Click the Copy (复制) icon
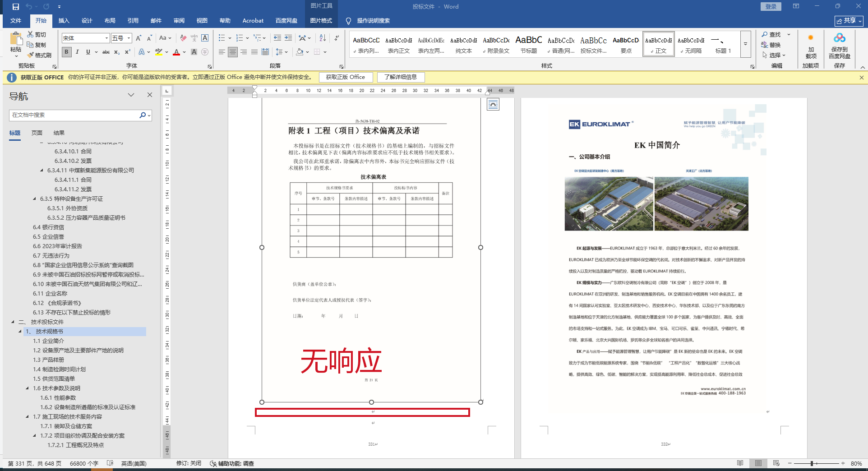The height and width of the screenshot is (471, 868). [x=31, y=45]
